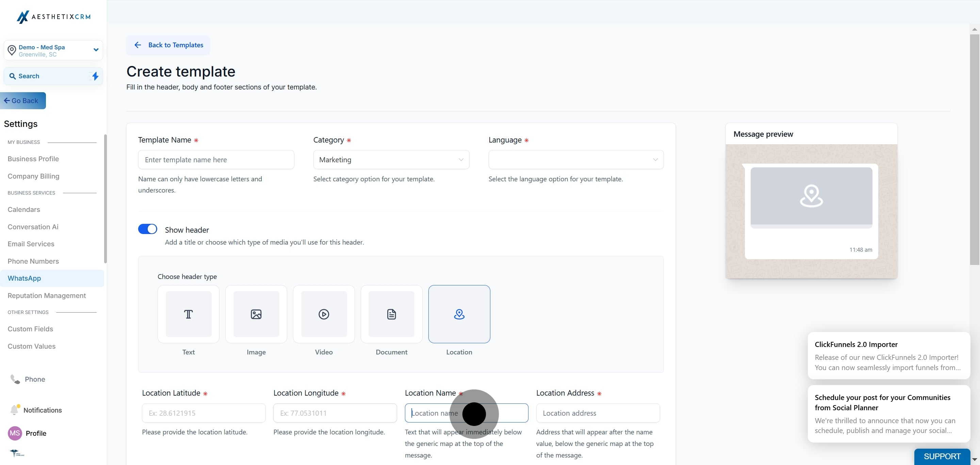Click the SUPPORT button

pos(942,456)
